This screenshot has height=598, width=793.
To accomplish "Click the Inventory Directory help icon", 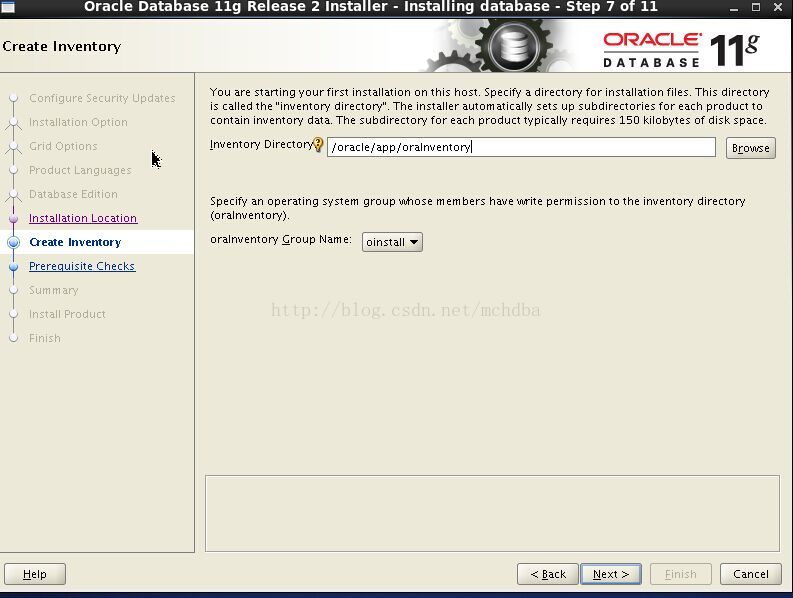I will coord(318,145).
